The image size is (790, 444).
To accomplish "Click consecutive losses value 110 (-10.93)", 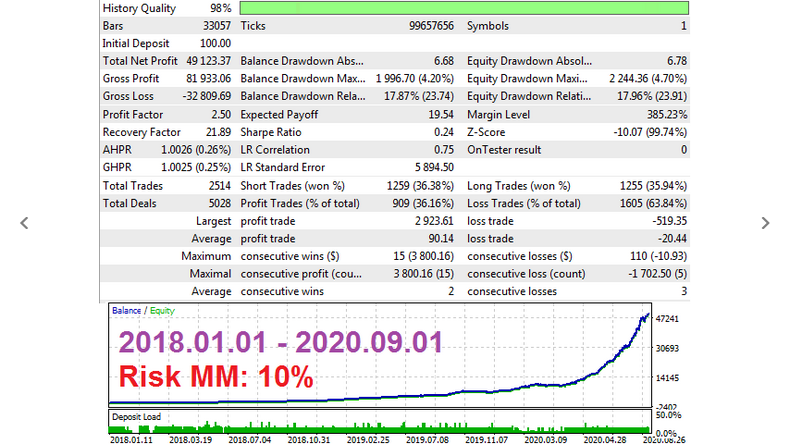I will click(659, 257).
